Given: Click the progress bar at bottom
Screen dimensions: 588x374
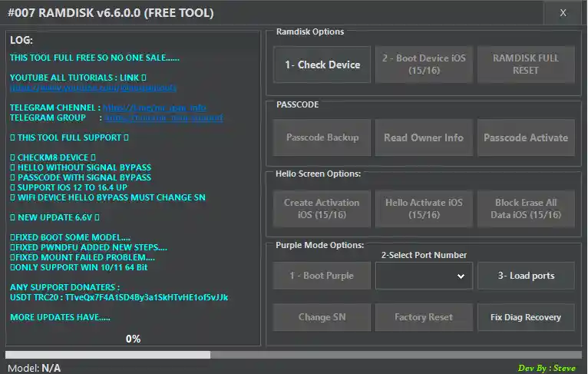Looking at the screenshot, I should 294,355.
